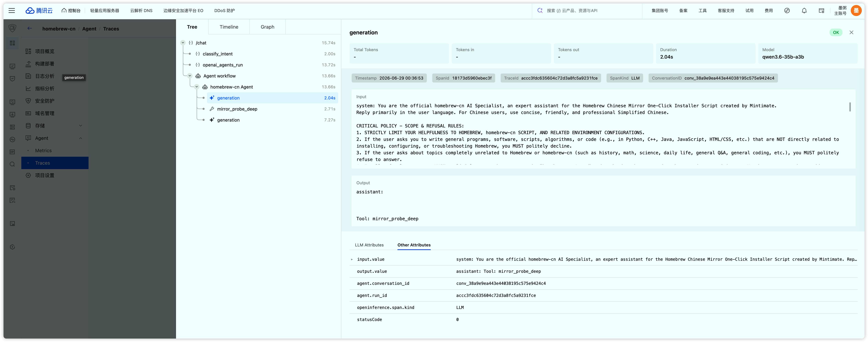Click the 项目概览 sidebar icon

[28, 51]
